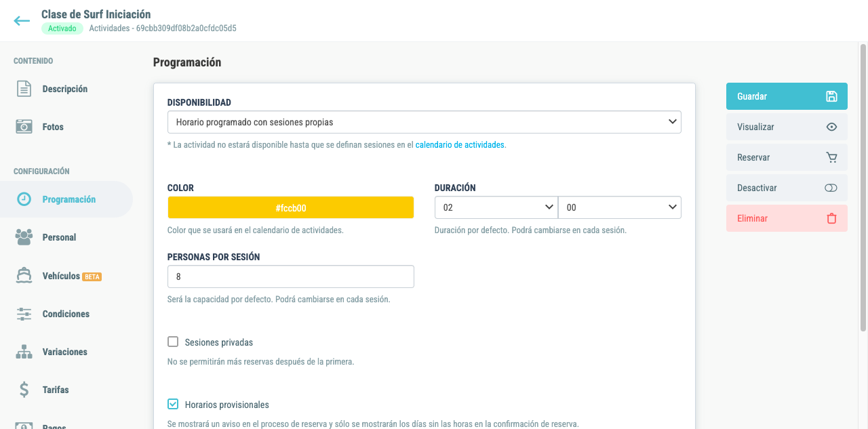This screenshot has height=429, width=868.
Task: Open the yellow #fccb00 color picker
Action: point(290,207)
